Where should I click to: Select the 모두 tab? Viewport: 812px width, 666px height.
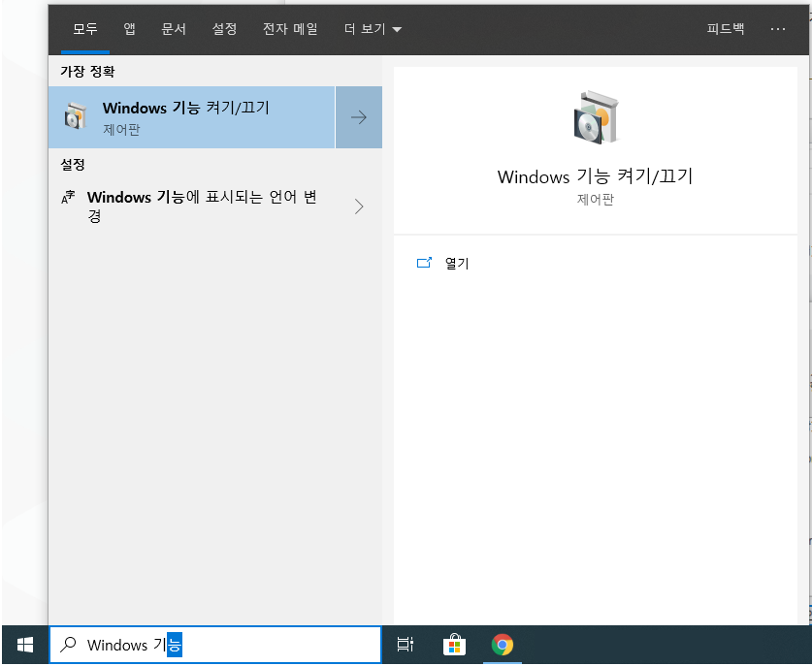point(85,29)
